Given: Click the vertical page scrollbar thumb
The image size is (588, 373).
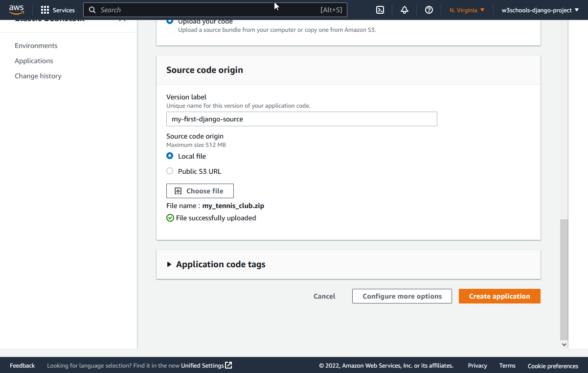Looking at the screenshot, I should coord(564,279).
